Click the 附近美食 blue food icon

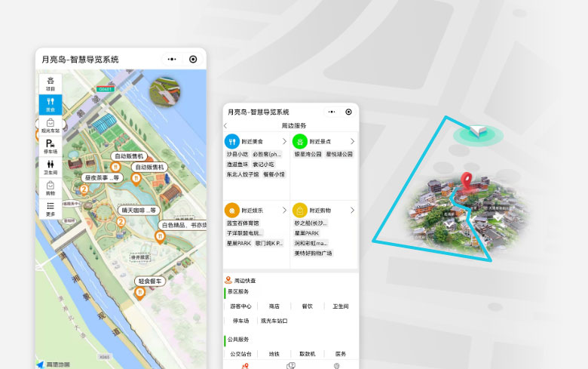[232, 141]
